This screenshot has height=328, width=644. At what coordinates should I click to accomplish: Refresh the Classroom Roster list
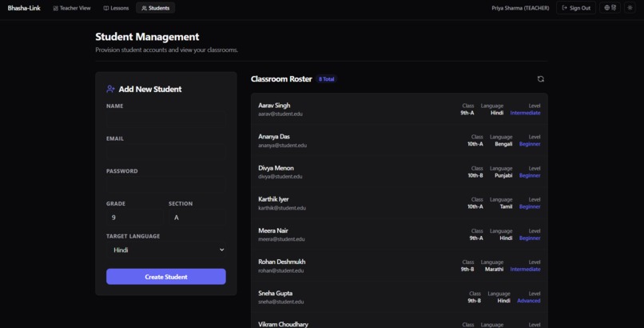[x=540, y=79]
